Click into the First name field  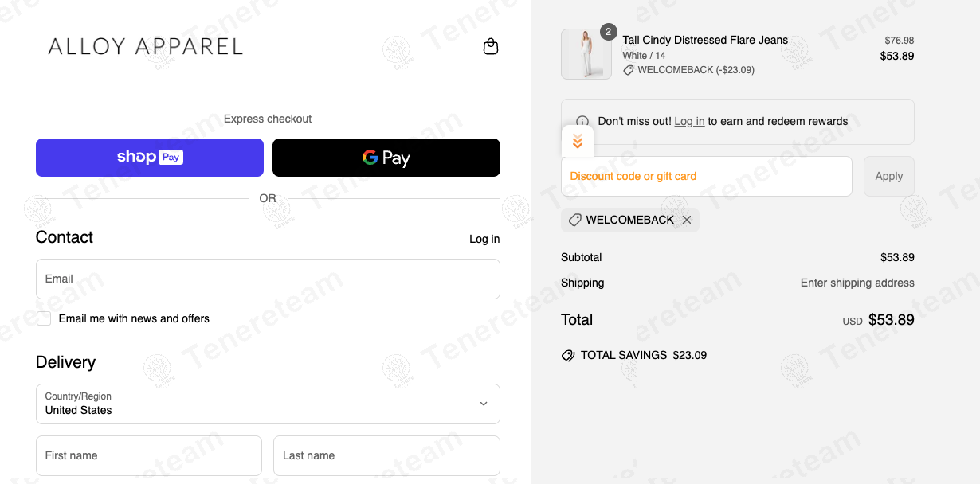click(x=149, y=456)
